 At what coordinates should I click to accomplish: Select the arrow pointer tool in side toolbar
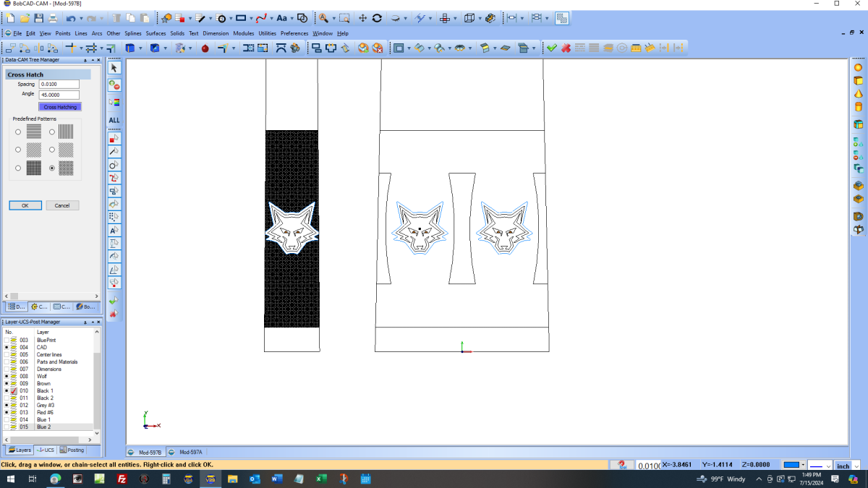(114, 67)
